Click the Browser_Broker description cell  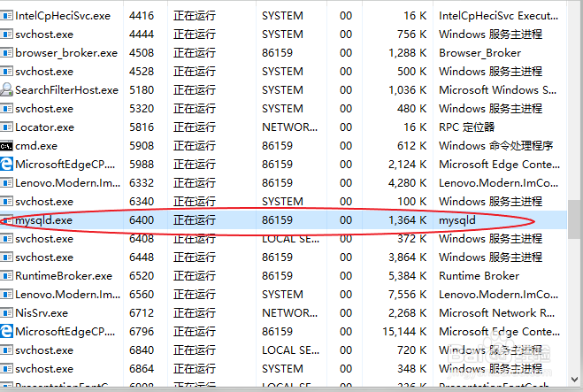pos(480,53)
